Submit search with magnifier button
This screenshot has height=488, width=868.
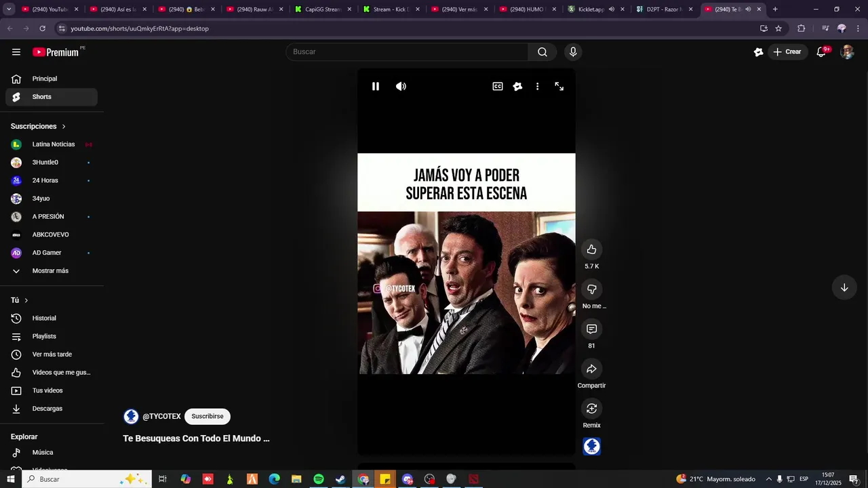tap(542, 52)
